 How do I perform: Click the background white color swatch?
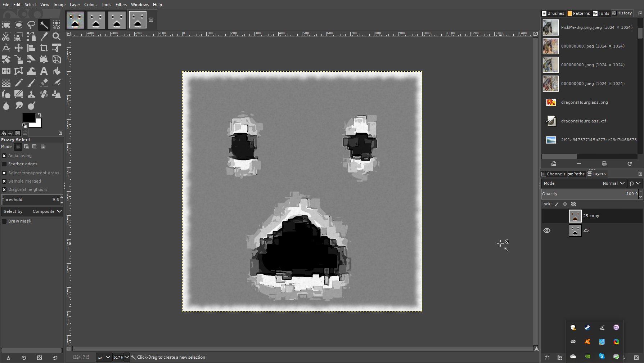pos(38,124)
